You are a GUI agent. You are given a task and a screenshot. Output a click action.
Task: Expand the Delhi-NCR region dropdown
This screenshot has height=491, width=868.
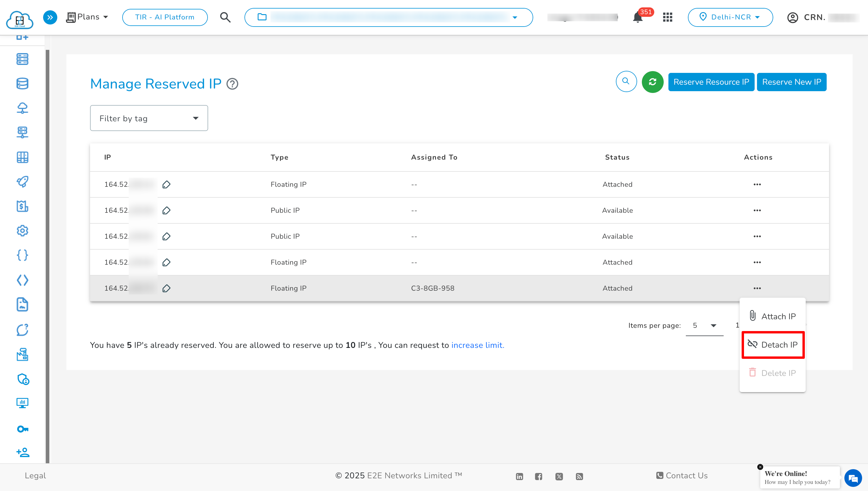(730, 17)
